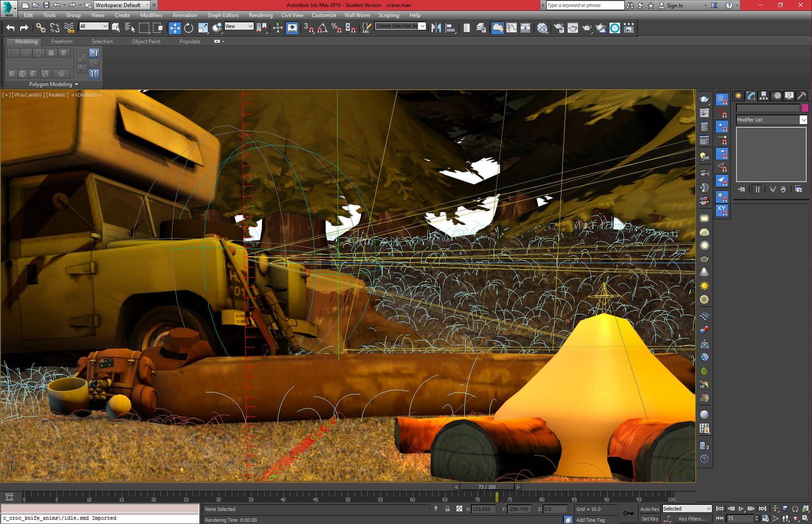This screenshot has width=812, height=524.
Task: Pick Rectangular Selection Region tool
Action: [x=144, y=28]
